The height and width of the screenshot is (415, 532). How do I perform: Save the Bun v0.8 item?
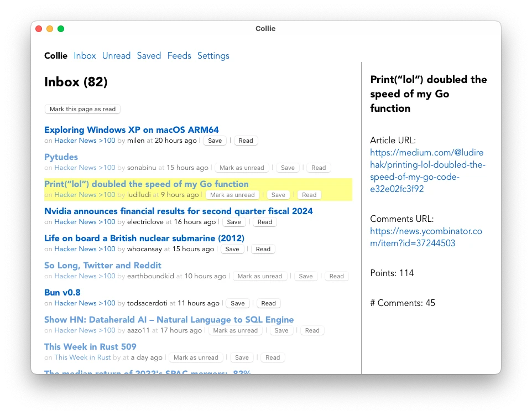(x=237, y=303)
